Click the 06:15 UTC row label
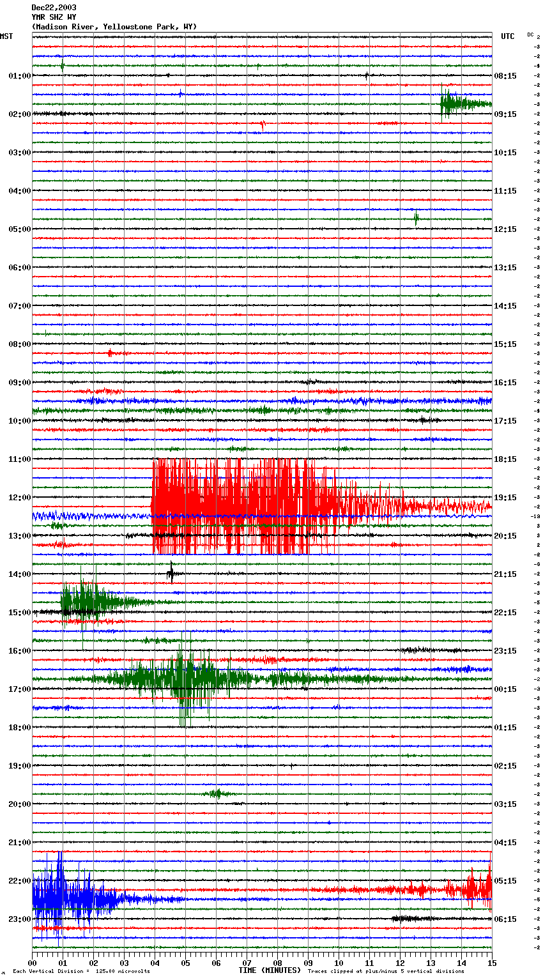The image size is (543, 980). click(505, 919)
